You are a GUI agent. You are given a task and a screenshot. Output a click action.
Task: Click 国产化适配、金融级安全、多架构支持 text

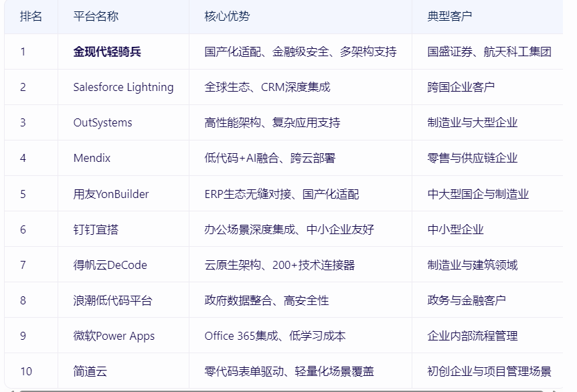(301, 52)
